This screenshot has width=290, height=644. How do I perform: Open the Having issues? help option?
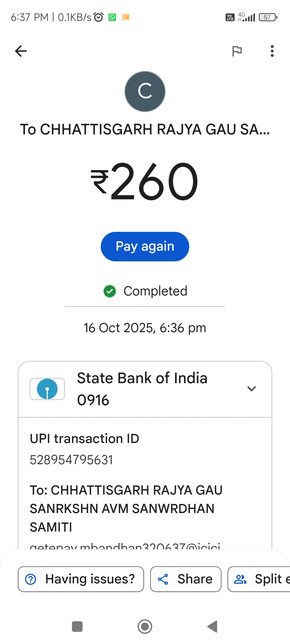tap(81, 579)
